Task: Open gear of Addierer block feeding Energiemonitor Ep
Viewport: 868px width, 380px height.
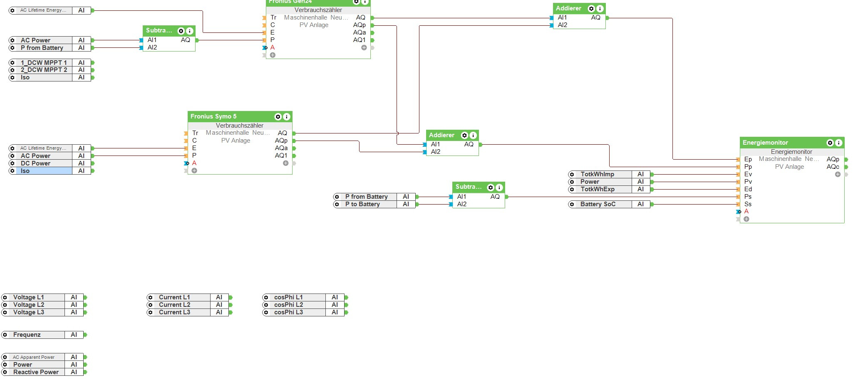Action: point(591,9)
